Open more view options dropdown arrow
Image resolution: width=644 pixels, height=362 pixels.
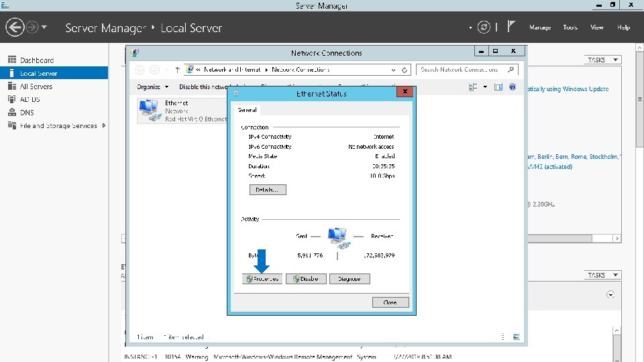click(485, 87)
